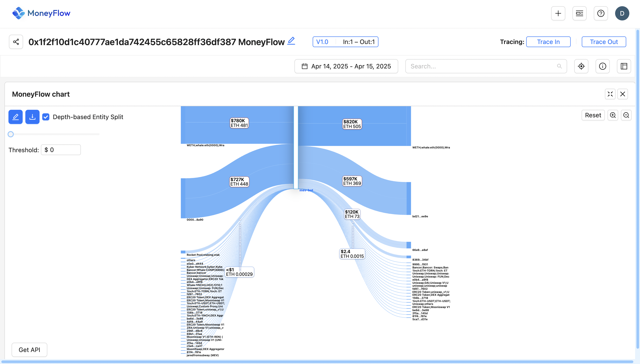Image resolution: width=640 pixels, height=364 pixels.
Task: Click the Trace Out button
Action: point(604,42)
